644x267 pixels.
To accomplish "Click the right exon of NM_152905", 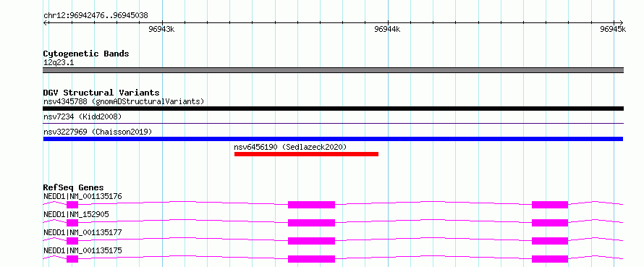I will (550, 223).
